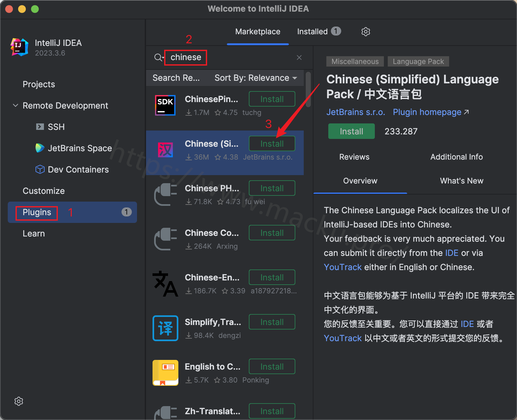Click the SSH terminal icon

click(x=40, y=127)
